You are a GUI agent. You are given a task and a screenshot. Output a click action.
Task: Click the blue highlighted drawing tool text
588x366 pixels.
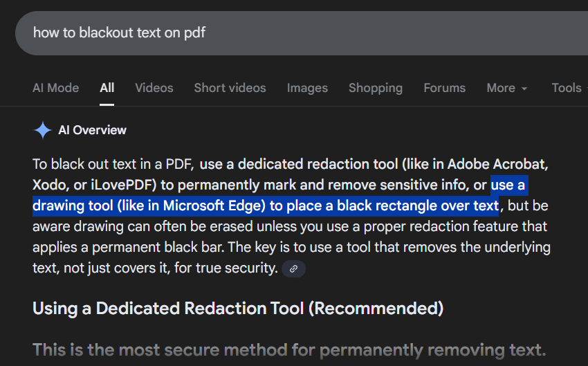click(x=265, y=205)
